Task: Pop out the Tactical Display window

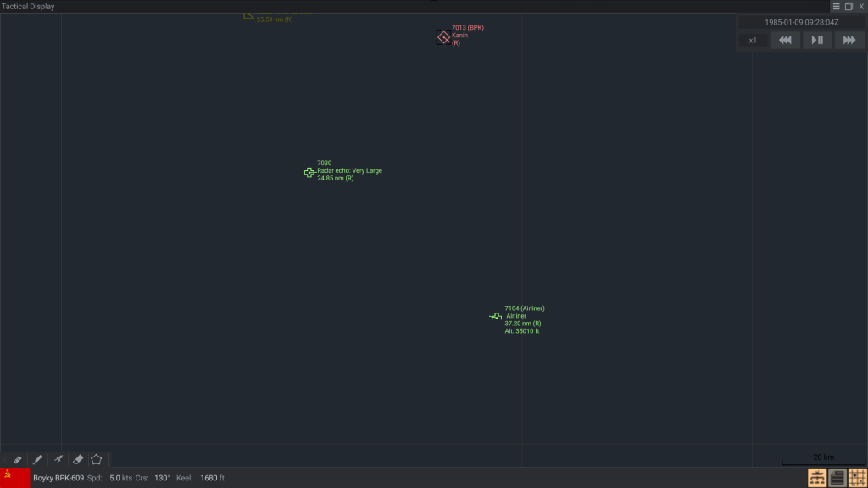Action: click(x=849, y=6)
